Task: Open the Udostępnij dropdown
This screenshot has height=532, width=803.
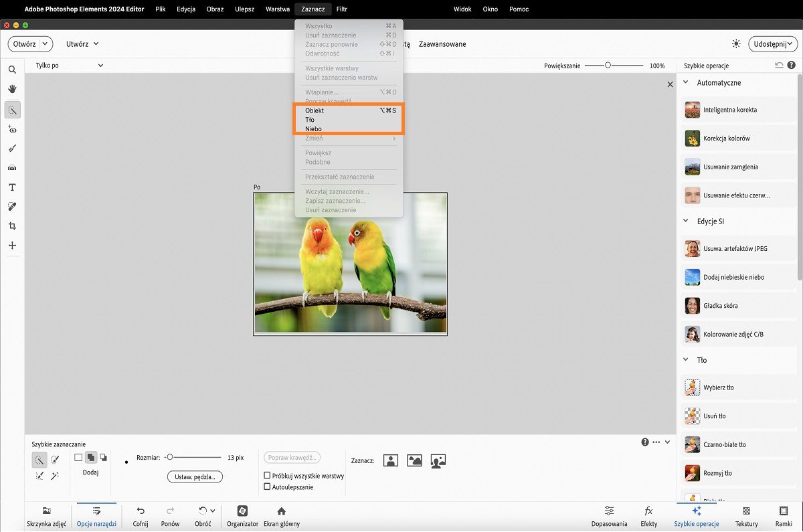Action: (773, 43)
